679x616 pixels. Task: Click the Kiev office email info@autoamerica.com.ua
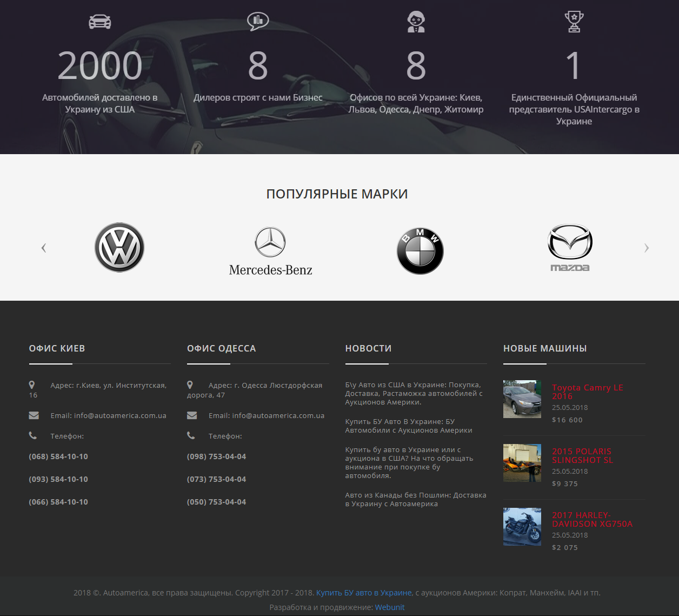click(x=120, y=415)
